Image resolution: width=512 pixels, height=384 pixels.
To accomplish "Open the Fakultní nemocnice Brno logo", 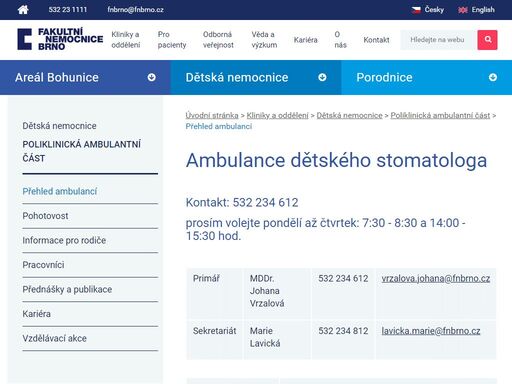I will [60, 39].
